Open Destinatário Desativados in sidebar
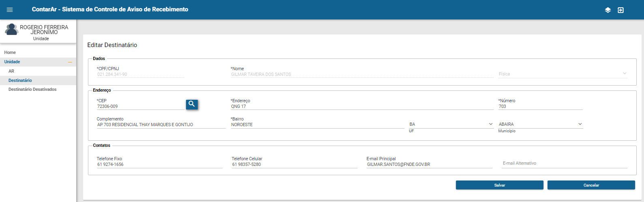 click(x=32, y=89)
